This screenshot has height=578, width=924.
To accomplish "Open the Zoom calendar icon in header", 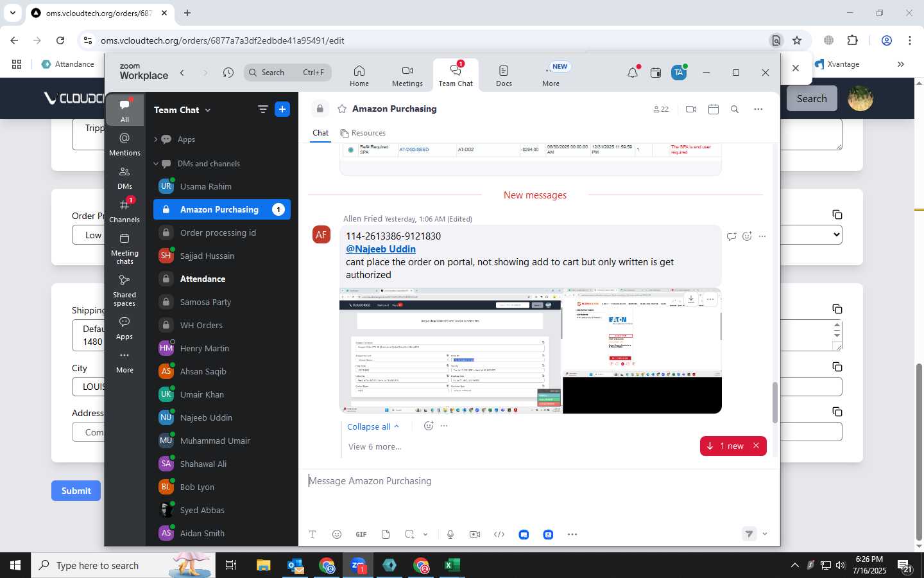I will (x=656, y=73).
